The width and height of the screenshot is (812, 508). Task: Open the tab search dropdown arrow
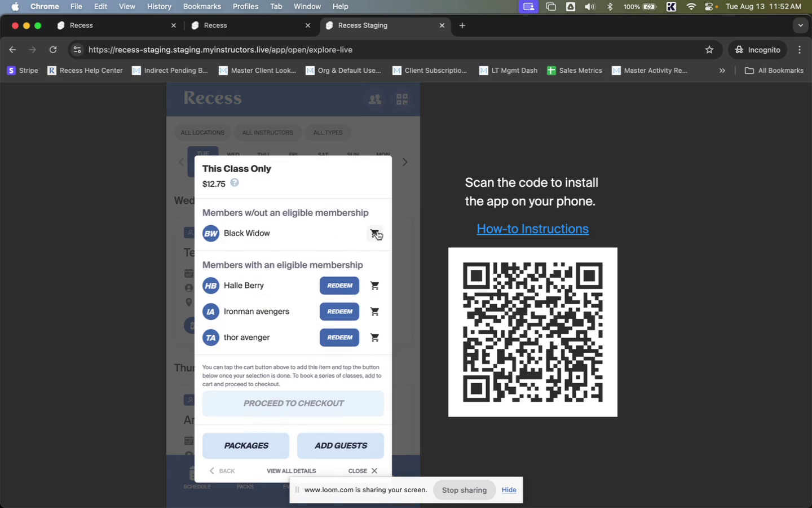(801, 25)
